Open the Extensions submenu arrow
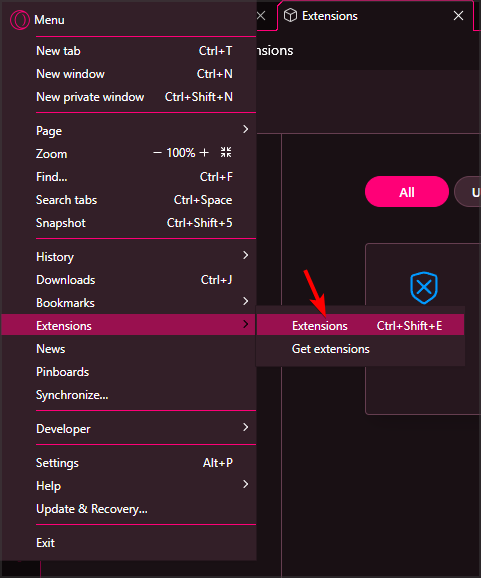This screenshot has width=481, height=578. 245,324
